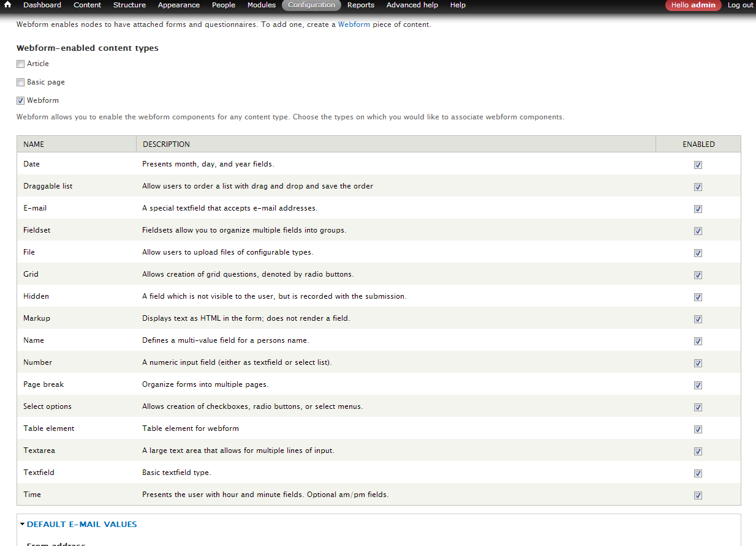The height and width of the screenshot is (546, 756).
Task: Toggle the Time component checkbox
Action: click(x=698, y=495)
